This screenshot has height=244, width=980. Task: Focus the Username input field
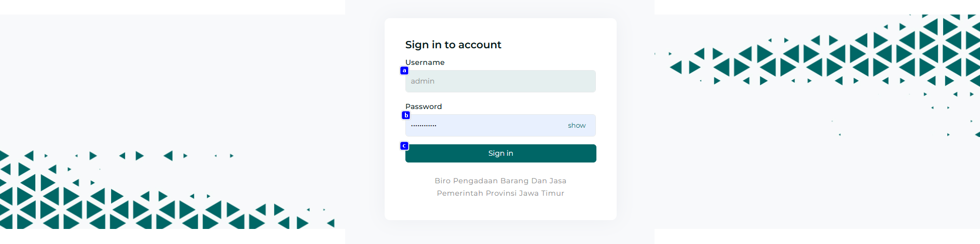click(x=500, y=82)
